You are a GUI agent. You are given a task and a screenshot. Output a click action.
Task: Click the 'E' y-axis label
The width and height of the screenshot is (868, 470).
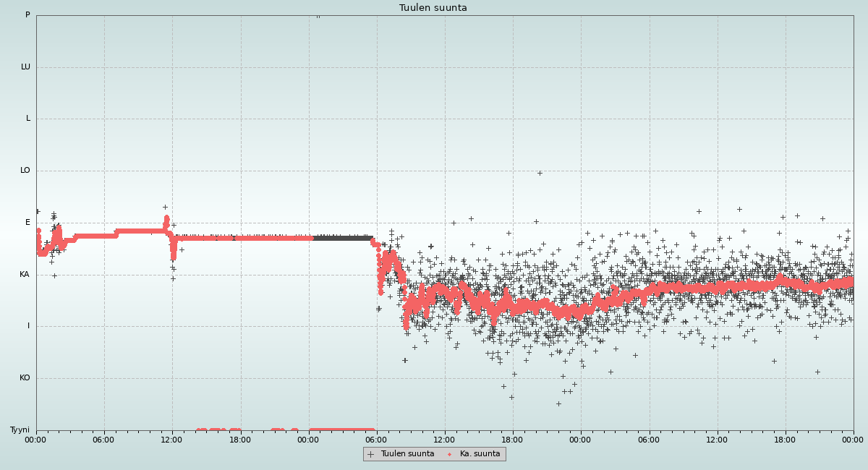coord(28,223)
